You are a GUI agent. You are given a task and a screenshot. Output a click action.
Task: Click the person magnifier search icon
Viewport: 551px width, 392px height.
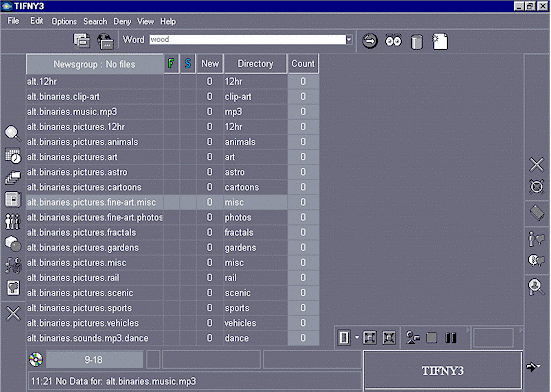tap(536, 287)
